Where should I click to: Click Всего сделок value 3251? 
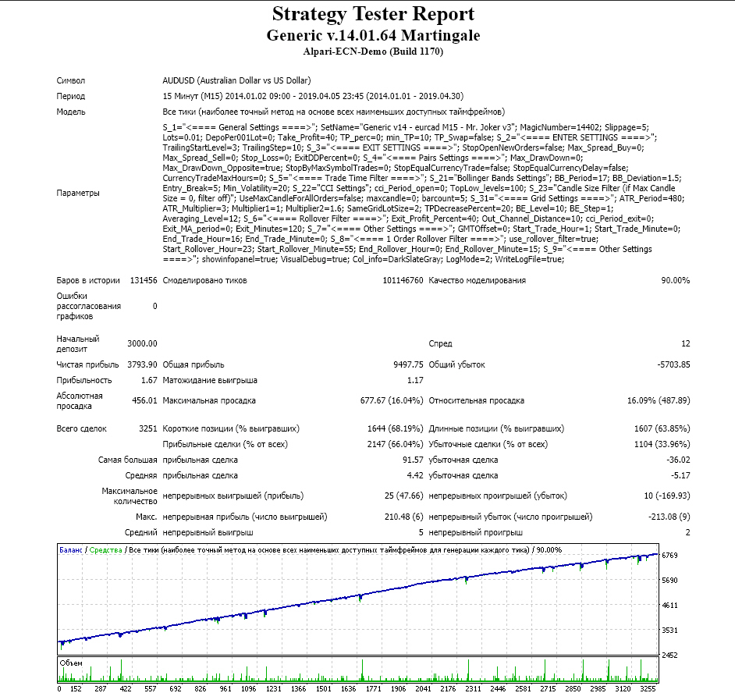[x=148, y=428]
